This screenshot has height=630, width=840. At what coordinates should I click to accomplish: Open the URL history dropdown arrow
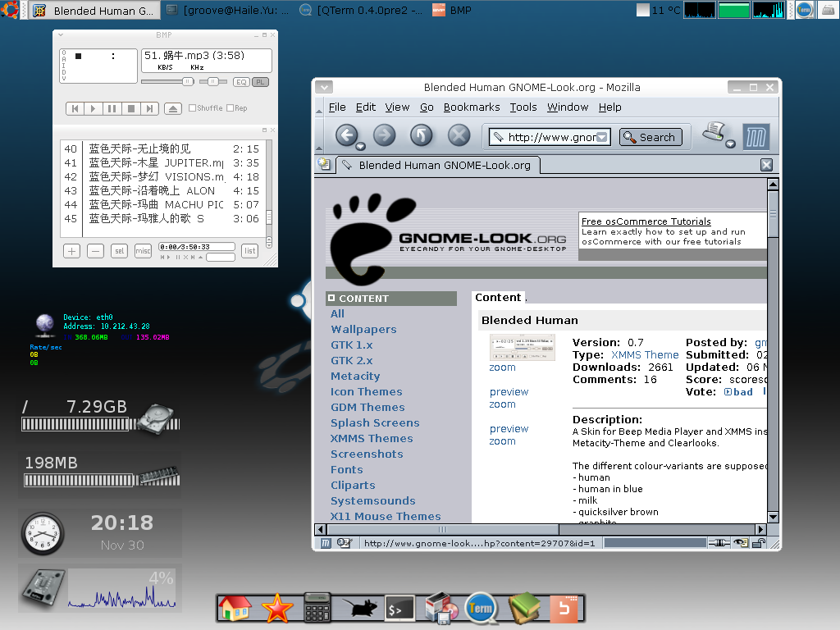coord(602,137)
